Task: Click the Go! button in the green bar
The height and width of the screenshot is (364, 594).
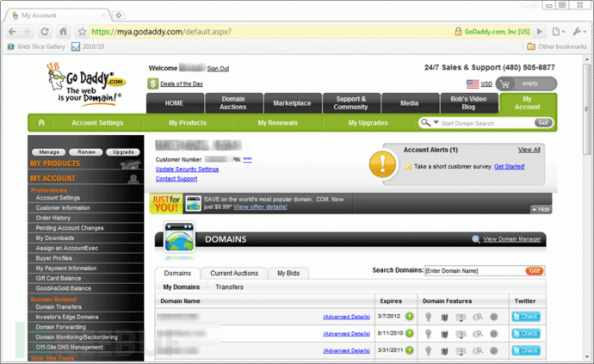Action: (543, 123)
